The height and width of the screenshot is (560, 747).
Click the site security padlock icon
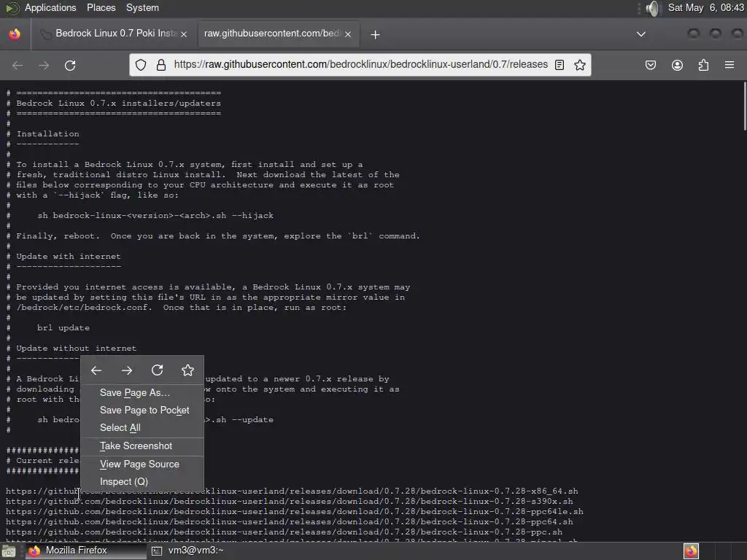click(x=161, y=65)
